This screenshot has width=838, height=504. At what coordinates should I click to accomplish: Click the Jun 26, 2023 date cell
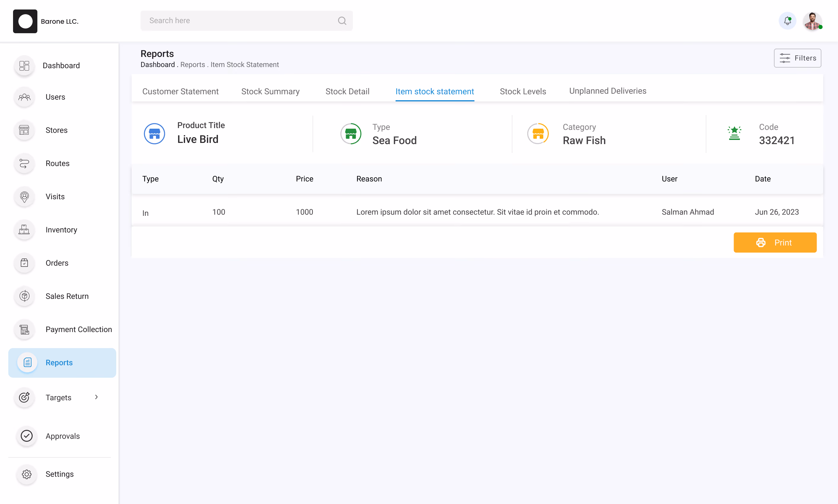click(777, 212)
